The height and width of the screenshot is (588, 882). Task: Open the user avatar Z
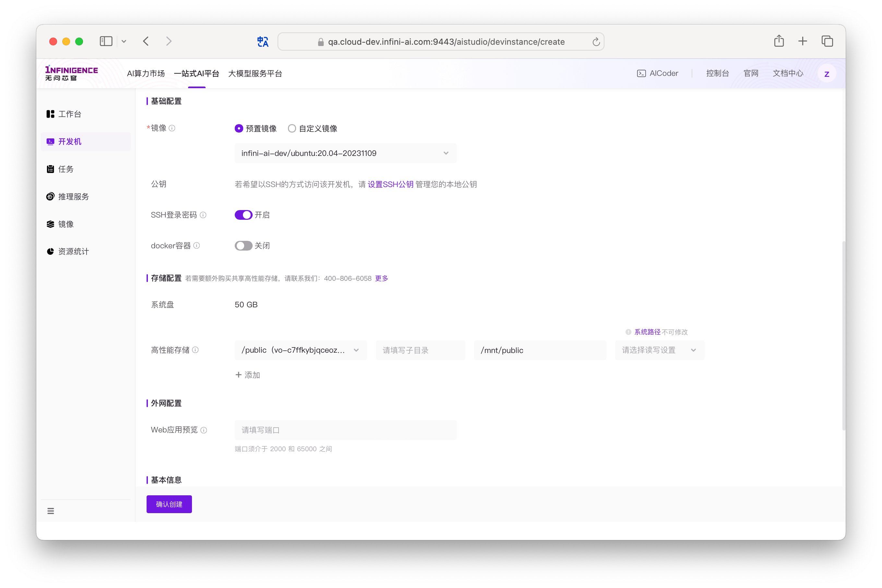(827, 74)
